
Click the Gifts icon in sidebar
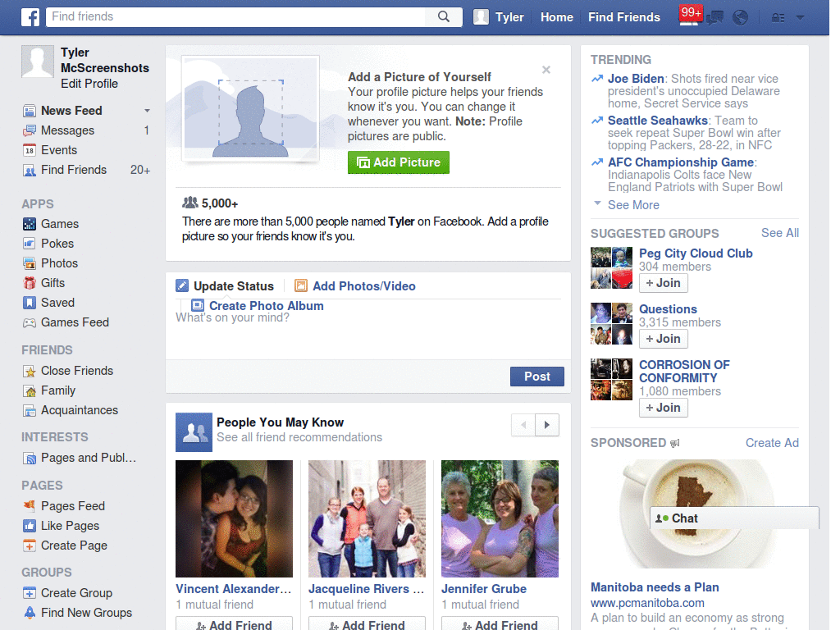(x=30, y=283)
